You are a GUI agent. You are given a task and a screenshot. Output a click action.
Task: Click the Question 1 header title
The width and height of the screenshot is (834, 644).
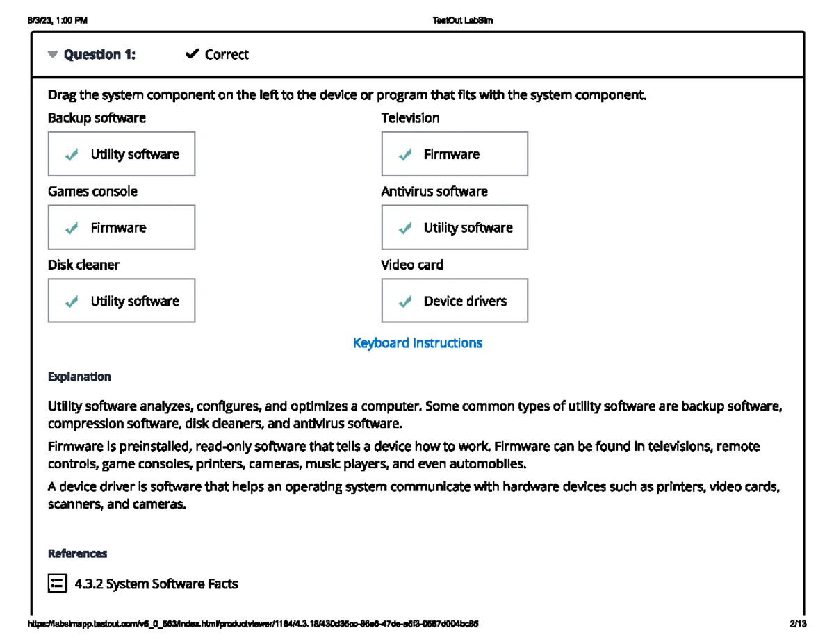pyautogui.click(x=99, y=55)
